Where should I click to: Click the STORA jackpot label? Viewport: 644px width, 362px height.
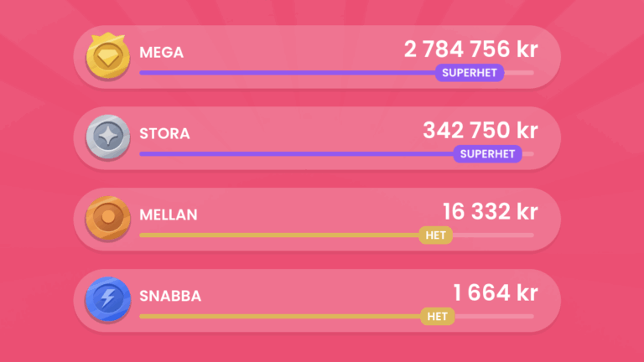164,134
